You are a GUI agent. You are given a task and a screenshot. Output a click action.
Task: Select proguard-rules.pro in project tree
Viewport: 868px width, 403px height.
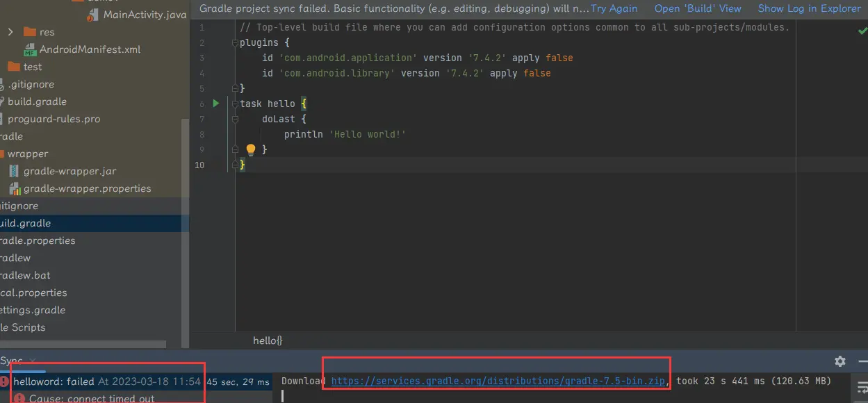click(54, 119)
